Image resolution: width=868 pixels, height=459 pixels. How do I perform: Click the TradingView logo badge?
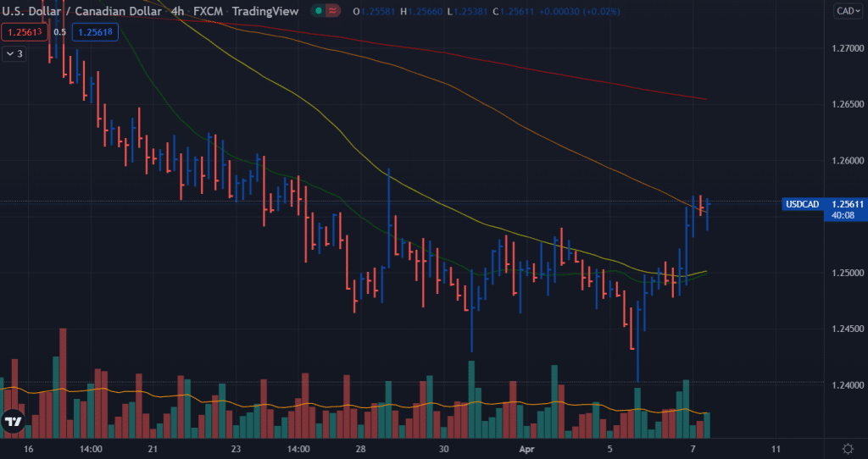[12, 422]
